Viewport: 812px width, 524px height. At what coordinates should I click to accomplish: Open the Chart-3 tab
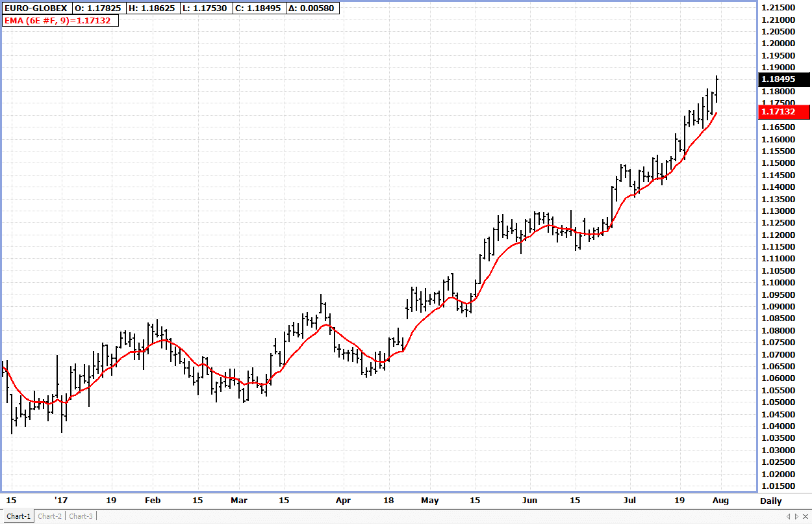pos(81,516)
